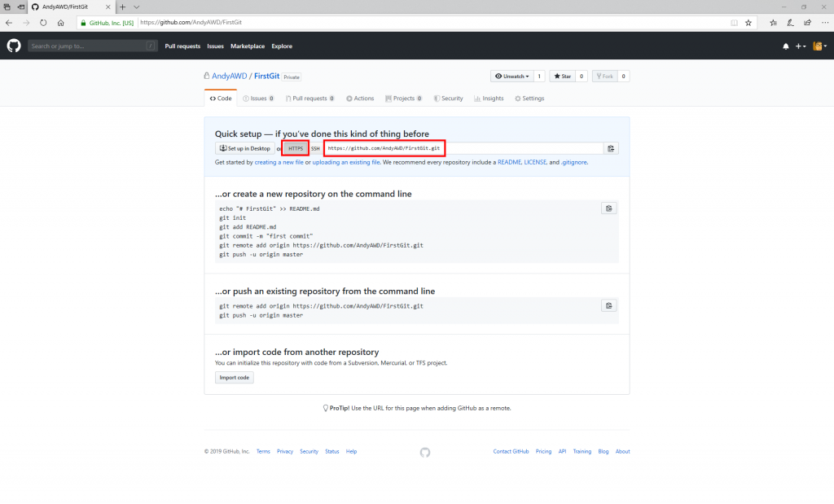Image resolution: width=834 pixels, height=504 pixels.
Task: Click the GitHub footer logo
Action: (x=425, y=453)
